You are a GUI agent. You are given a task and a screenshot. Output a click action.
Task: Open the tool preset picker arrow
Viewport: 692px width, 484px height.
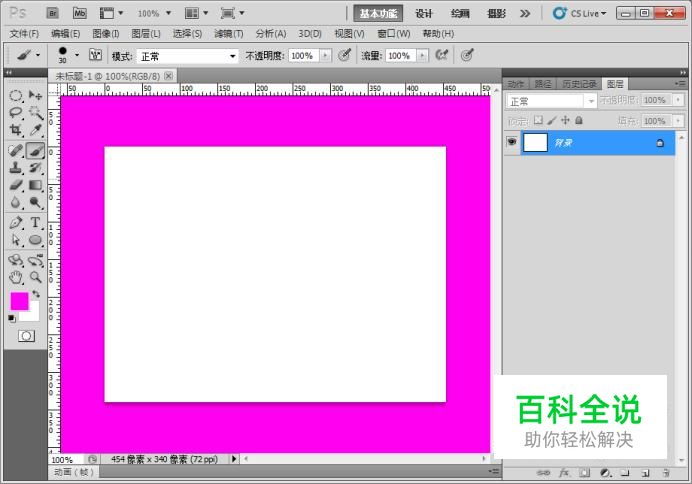(x=38, y=55)
